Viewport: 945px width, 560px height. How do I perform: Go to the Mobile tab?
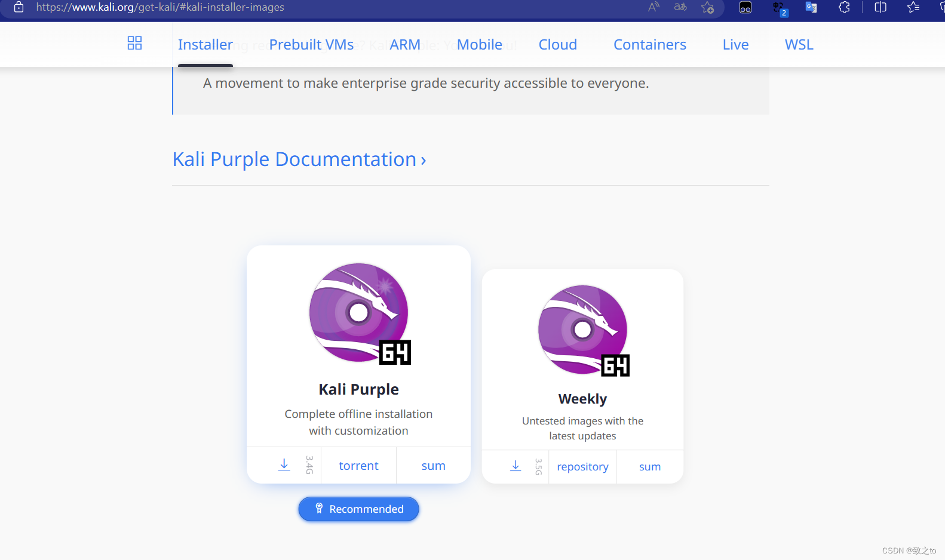pyautogui.click(x=480, y=45)
